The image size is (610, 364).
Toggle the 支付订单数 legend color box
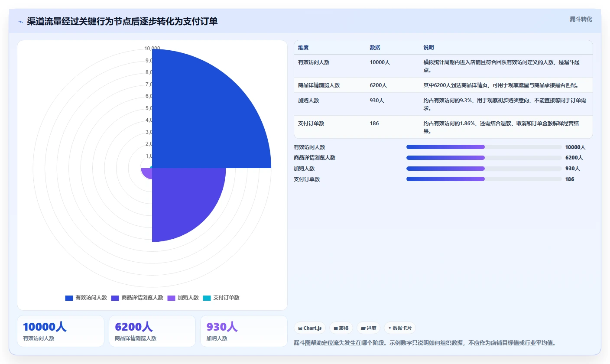[207, 298]
